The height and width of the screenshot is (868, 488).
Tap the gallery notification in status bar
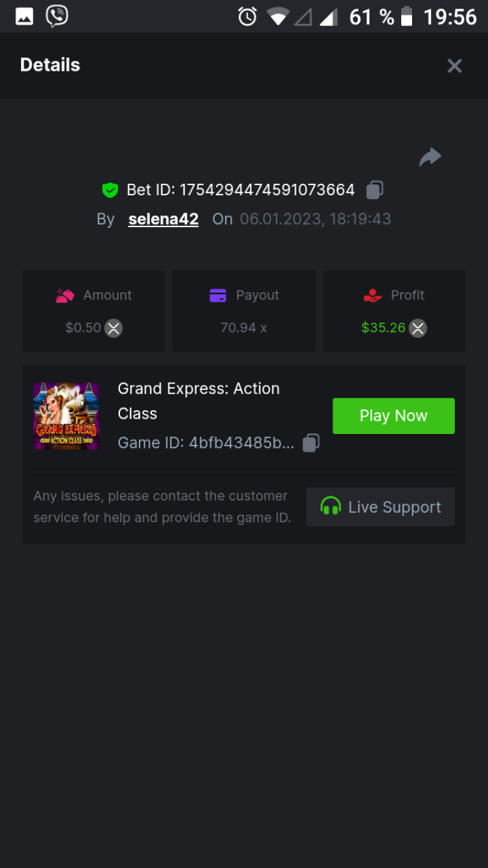(x=25, y=16)
